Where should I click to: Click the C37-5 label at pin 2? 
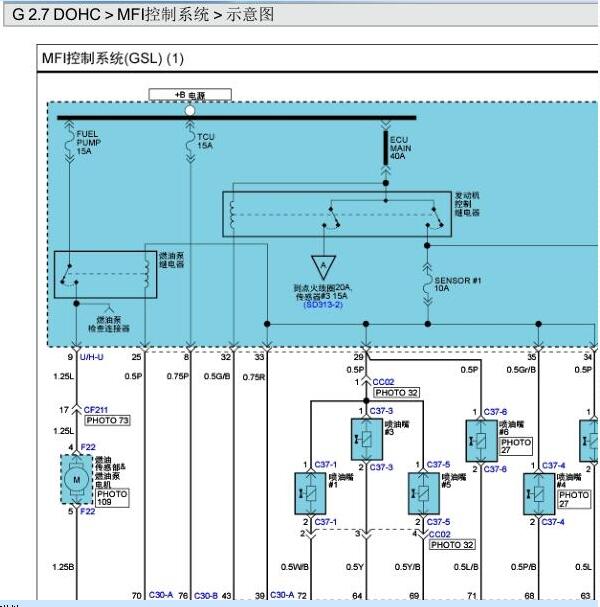coord(438,522)
